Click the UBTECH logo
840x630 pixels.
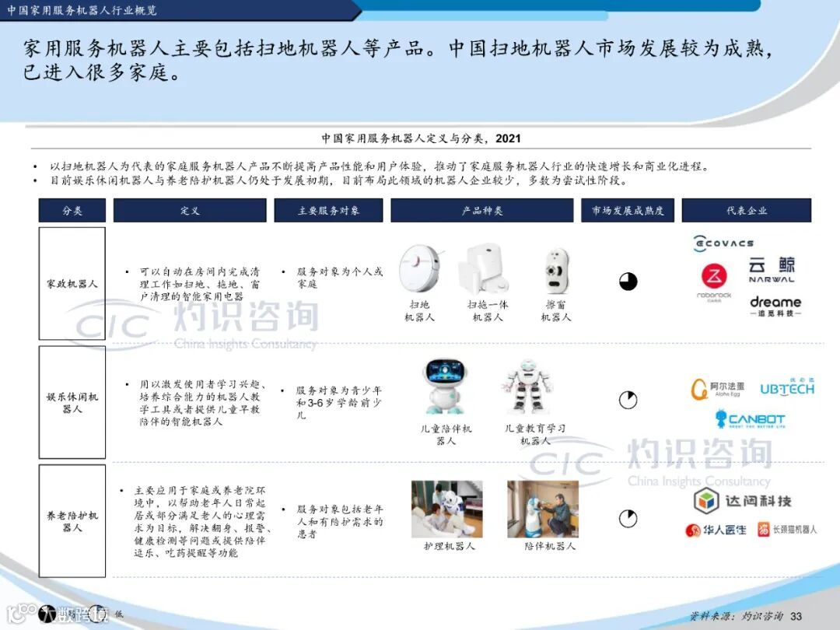(787, 387)
